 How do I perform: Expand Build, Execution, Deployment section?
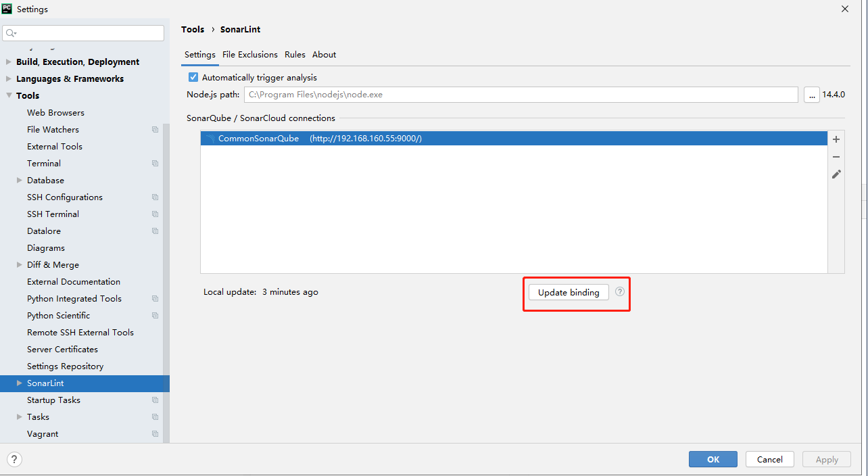9,62
